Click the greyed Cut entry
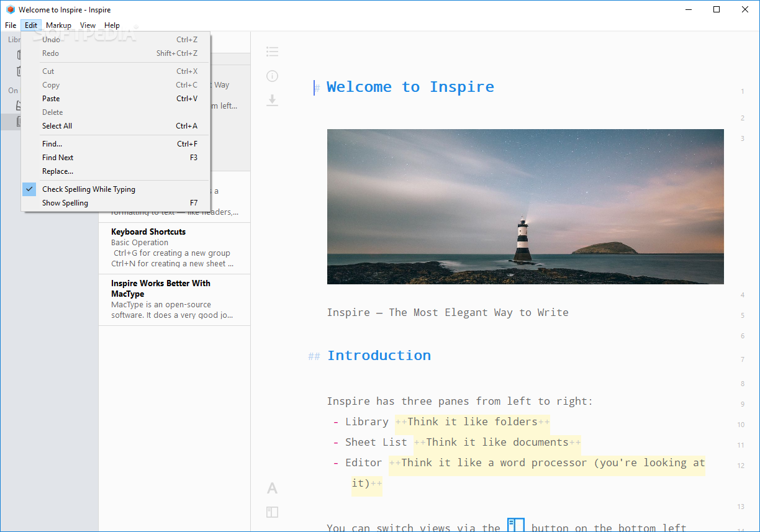760x532 pixels. (x=116, y=71)
